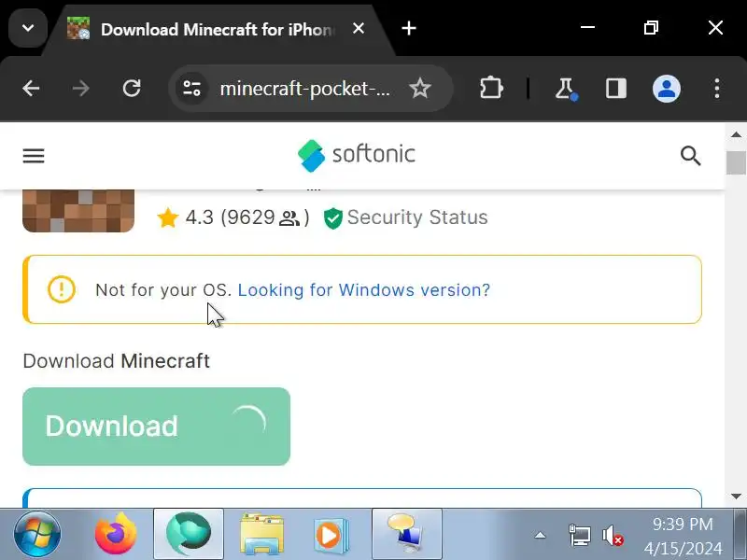This screenshot has width=747, height=560.
Task: Toggle the browser side panel
Action: click(x=616, y=89)
